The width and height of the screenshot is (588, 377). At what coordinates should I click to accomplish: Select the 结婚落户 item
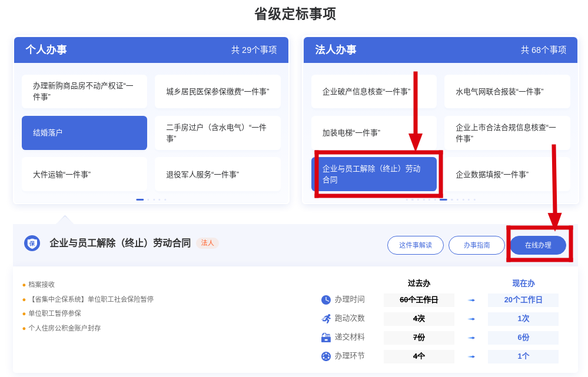[x=84, y=133]
